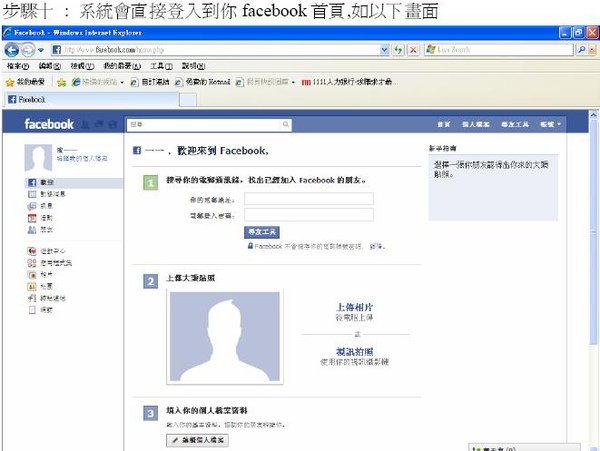
Task: Open 尋友工具 in Facebook top navigation
Action: 515,124
